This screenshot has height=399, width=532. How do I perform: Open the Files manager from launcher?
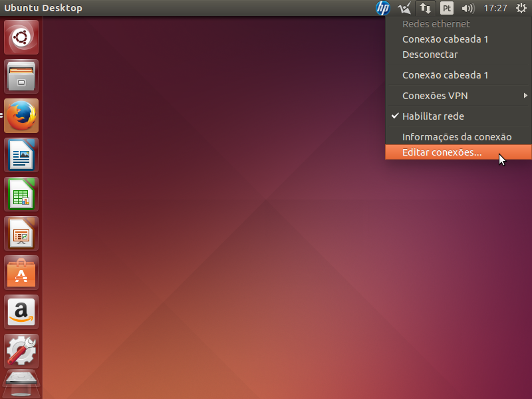pyautogui.click(x=21, y=76)
